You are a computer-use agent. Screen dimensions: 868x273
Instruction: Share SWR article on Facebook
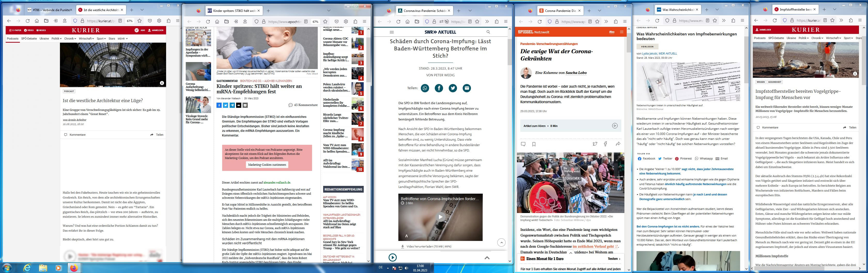coord(439,88)
